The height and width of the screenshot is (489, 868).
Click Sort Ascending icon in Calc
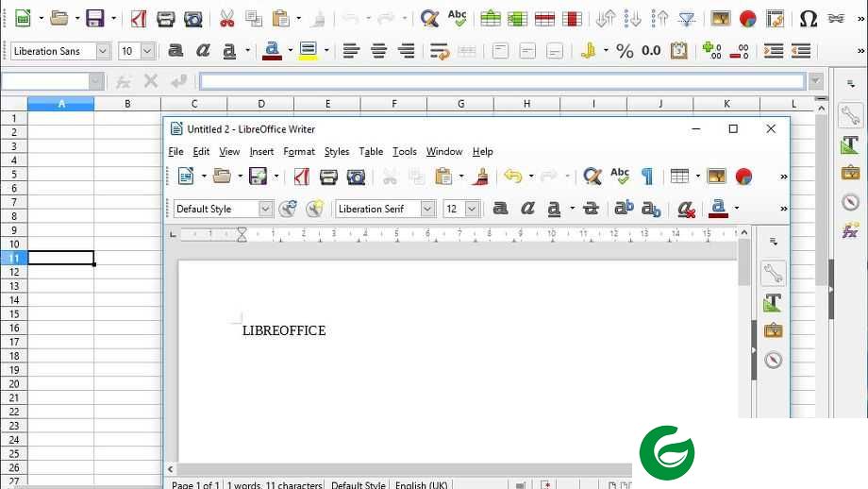click(x=632, y=18)
